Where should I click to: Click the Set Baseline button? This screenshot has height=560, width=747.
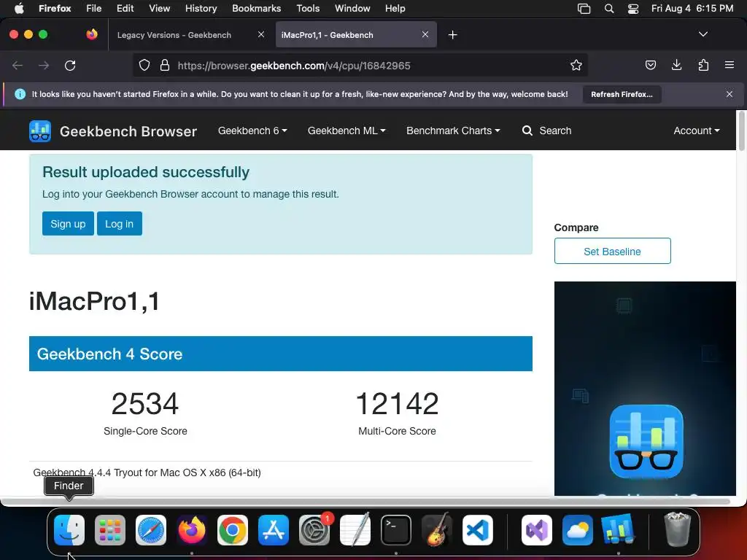pyautogui.click(x=612, y=251)
